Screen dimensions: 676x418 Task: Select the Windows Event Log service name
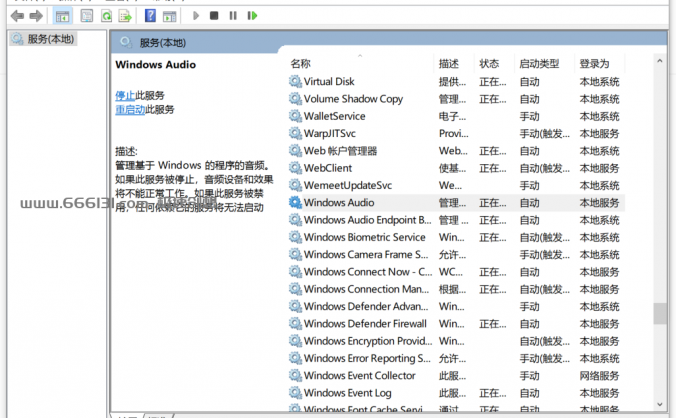click(347, 393)
